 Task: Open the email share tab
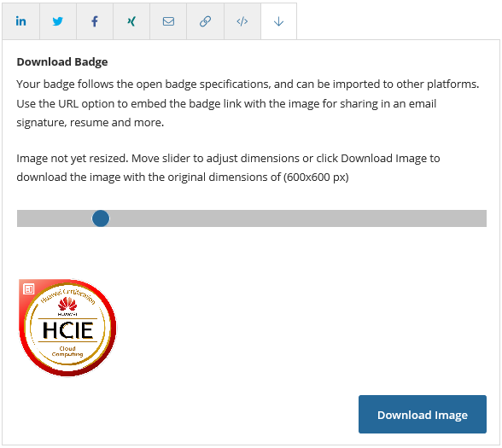coord(168,21)
